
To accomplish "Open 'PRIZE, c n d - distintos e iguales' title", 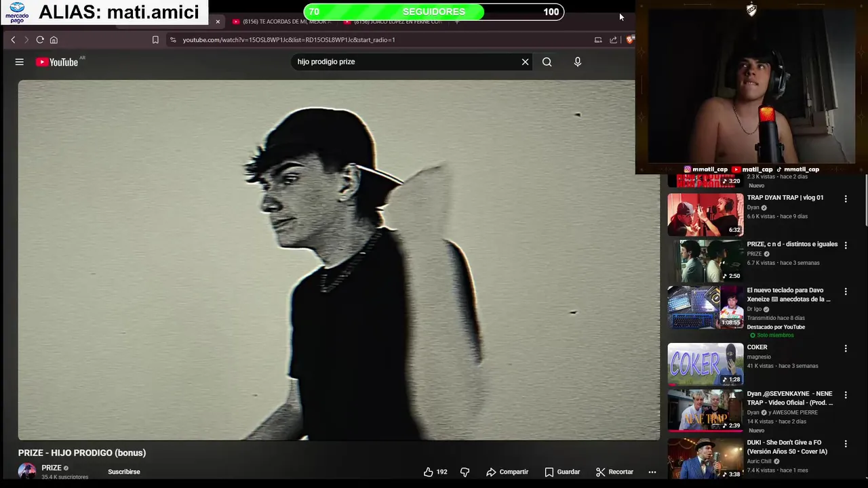I will 792,244.
